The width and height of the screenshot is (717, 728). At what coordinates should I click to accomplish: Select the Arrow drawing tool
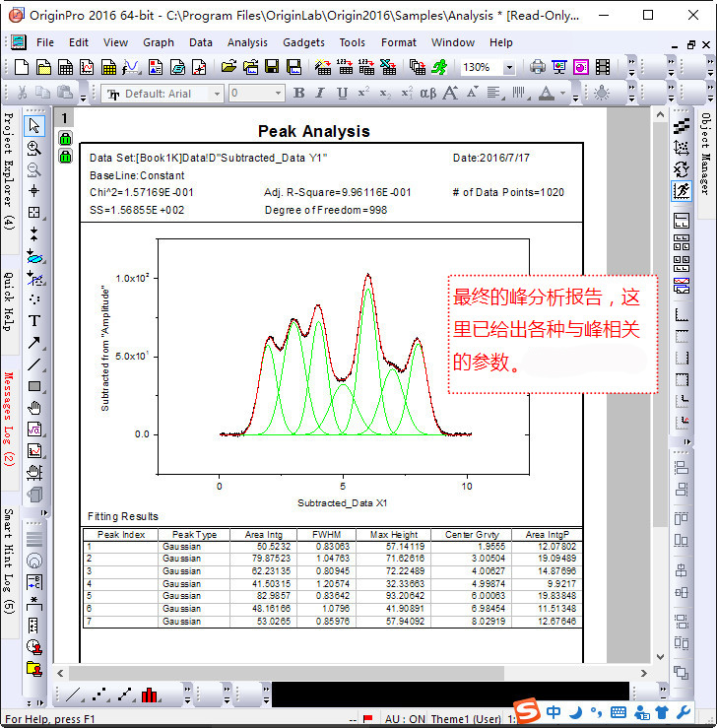pos(34,343)
